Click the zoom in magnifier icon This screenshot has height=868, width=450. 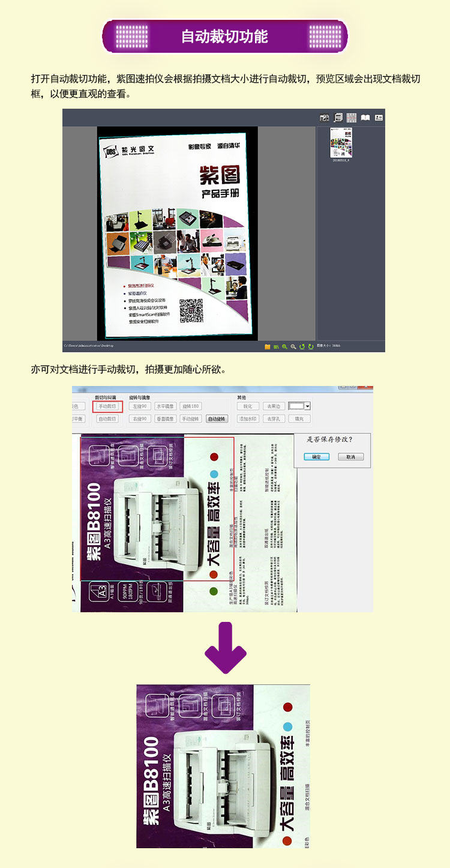pyautogui.click(x=284, y=346)
